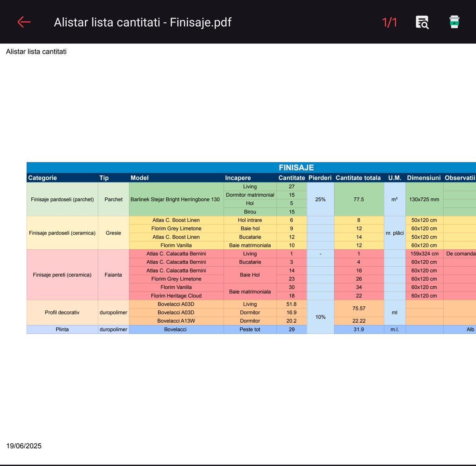Click the 51.8 quantity cell
Viewport: 476px width, 466px height.
pos(292,304)
